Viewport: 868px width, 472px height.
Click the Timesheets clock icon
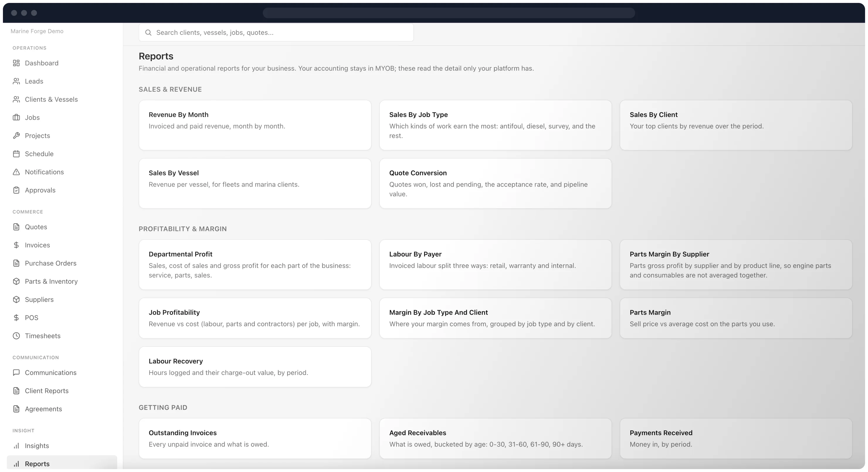click(x=16, y=336)
